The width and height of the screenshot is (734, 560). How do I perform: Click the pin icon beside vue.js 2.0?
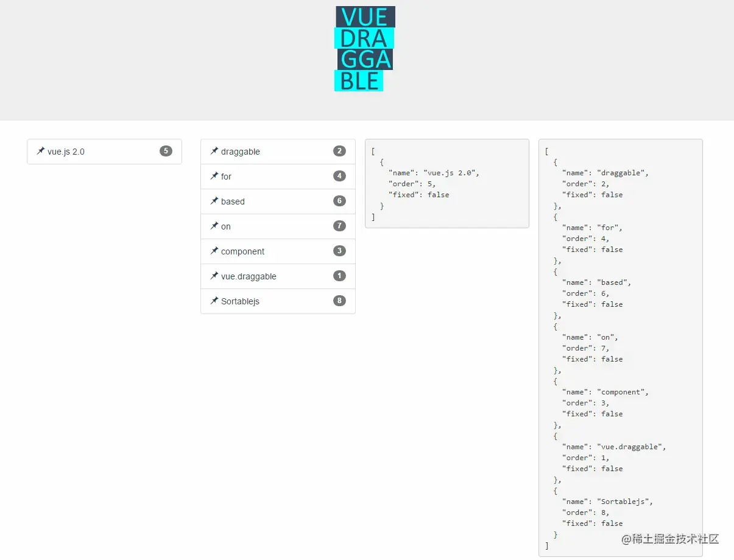click(x=41, y=151)
